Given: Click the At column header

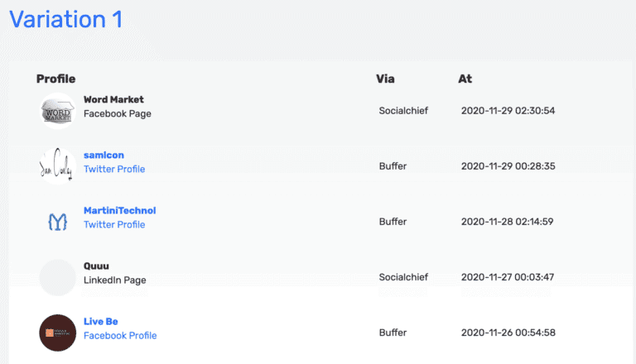Looking at the screenshot, I should coord(465,79).
